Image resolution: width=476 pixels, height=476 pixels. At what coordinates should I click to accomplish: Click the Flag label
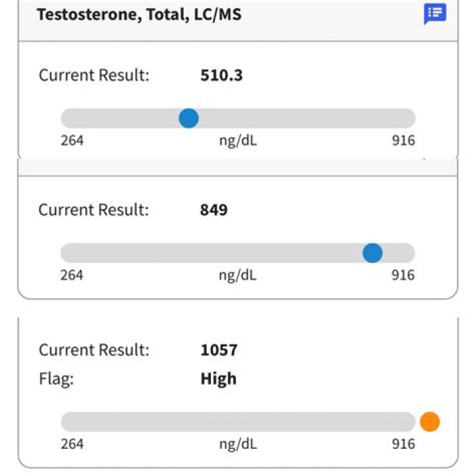(56, 379)
